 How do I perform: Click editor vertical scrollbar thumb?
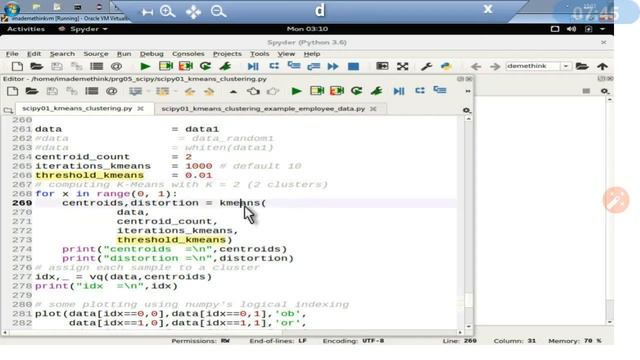pyautogui.click(x=468, y=301)
